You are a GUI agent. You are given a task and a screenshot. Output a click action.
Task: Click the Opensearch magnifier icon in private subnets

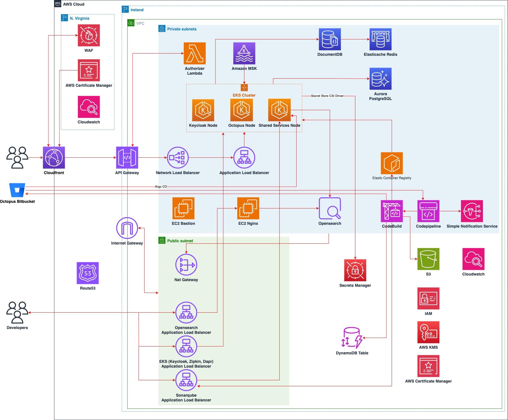tap(330, 208)
